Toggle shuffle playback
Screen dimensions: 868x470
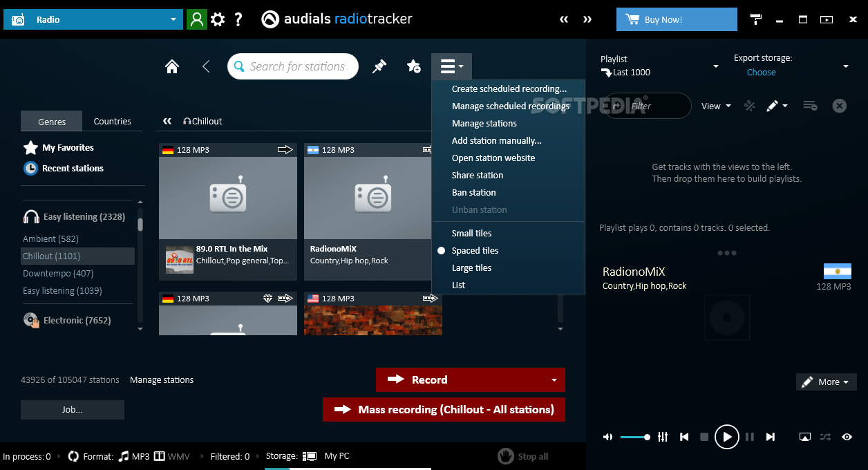coord(825,437)
